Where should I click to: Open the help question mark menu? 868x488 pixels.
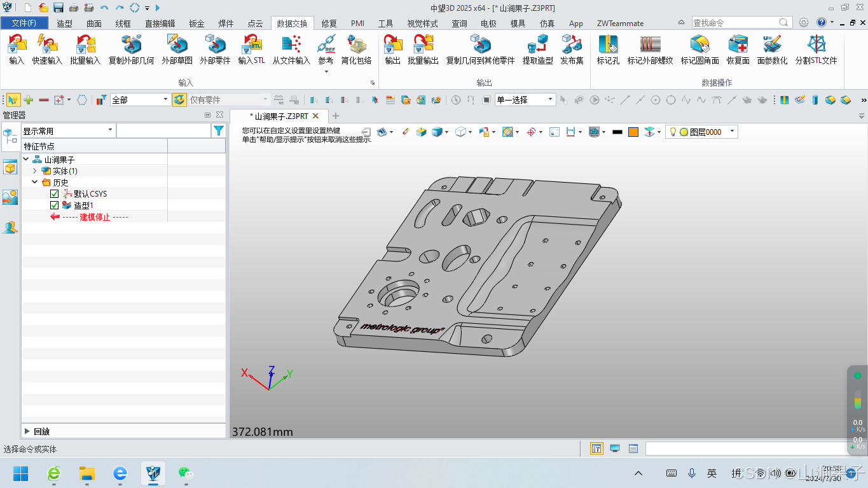tap(821, 22)
